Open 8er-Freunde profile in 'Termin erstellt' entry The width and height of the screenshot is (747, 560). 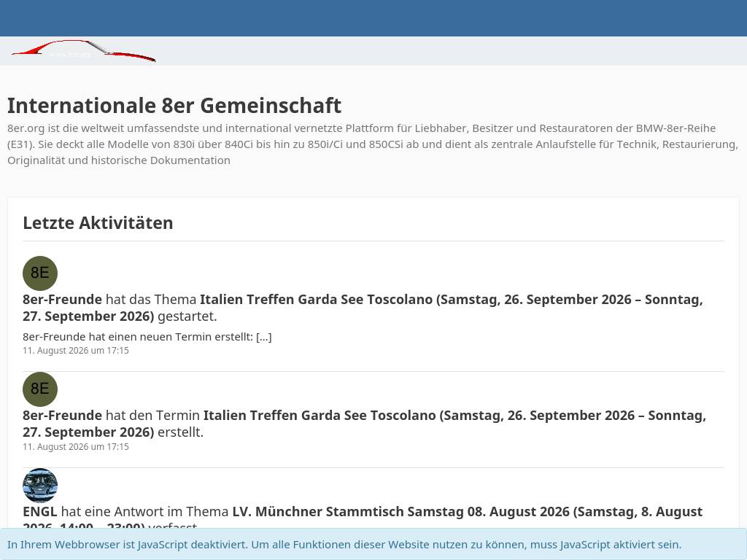pyautogui.click(x=63, y=415)
